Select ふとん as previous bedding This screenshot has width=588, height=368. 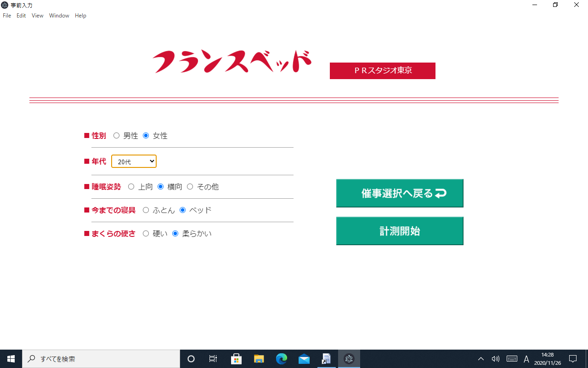[x=146, y=210]
